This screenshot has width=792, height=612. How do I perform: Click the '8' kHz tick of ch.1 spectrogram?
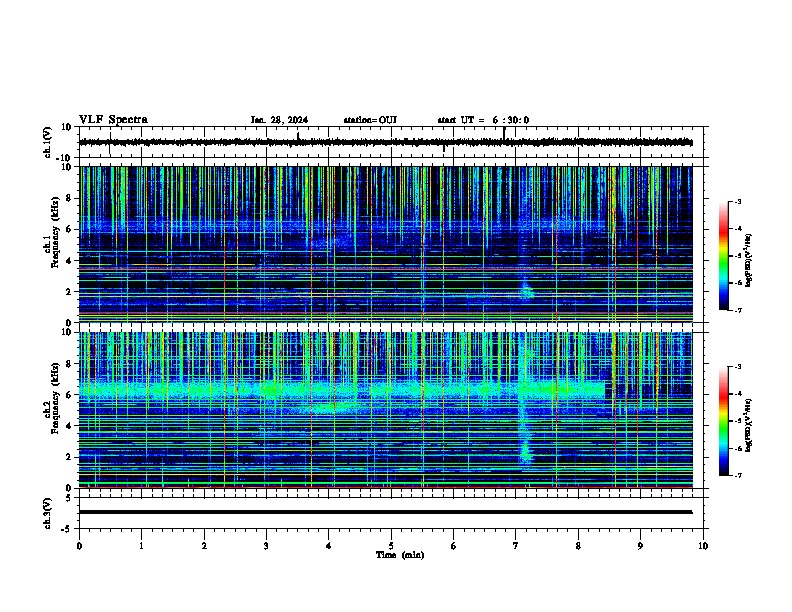pos(69,198)
